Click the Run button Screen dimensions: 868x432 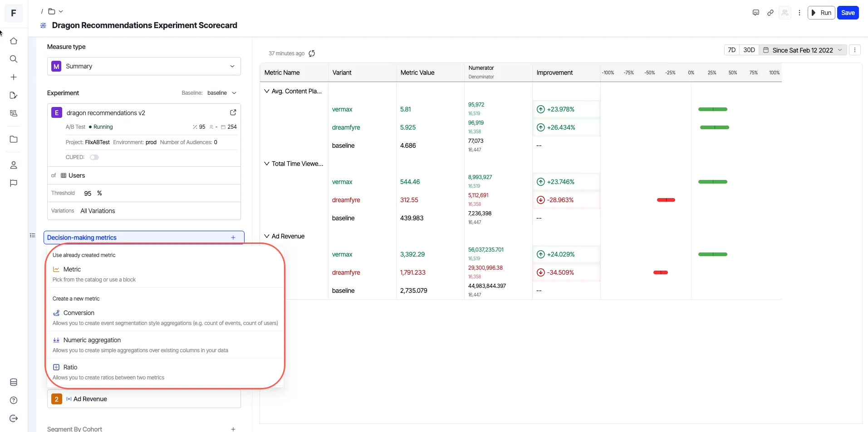(x=822, y=13)
